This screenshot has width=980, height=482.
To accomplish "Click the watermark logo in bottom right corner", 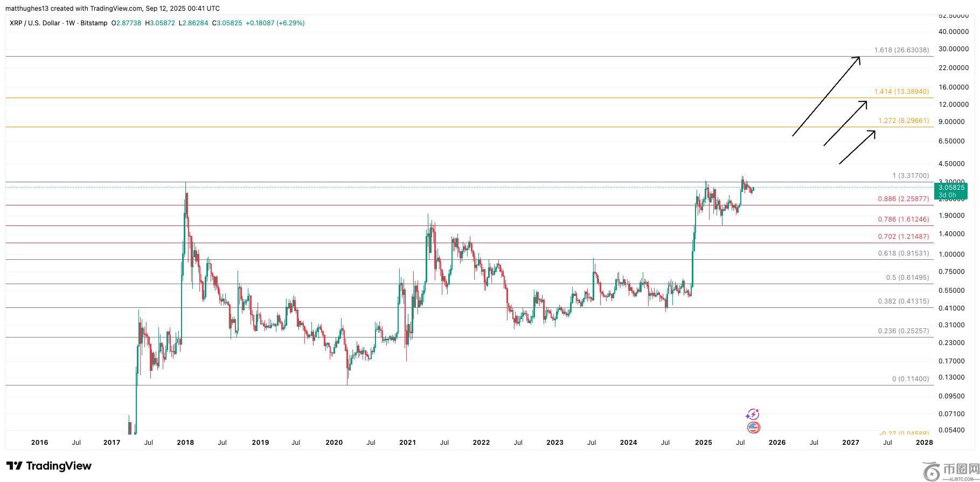I will [x=949, y=471].
